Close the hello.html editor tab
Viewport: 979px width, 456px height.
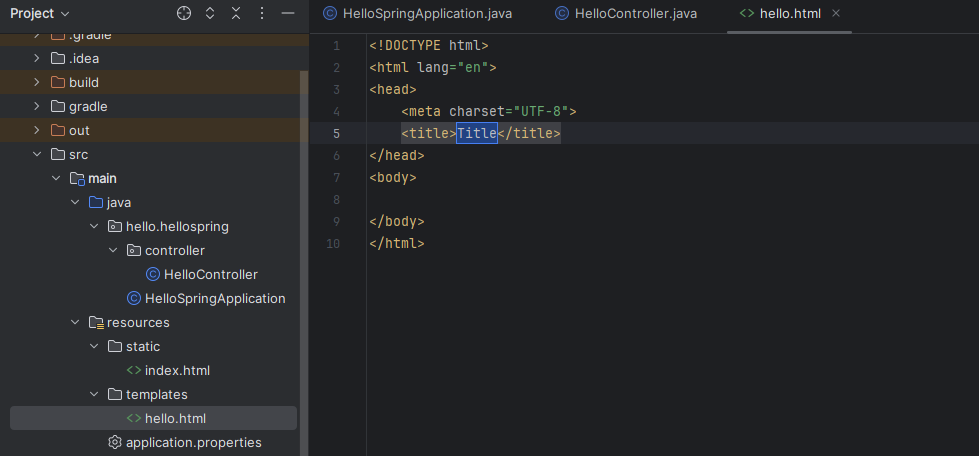tap(836, 13)
